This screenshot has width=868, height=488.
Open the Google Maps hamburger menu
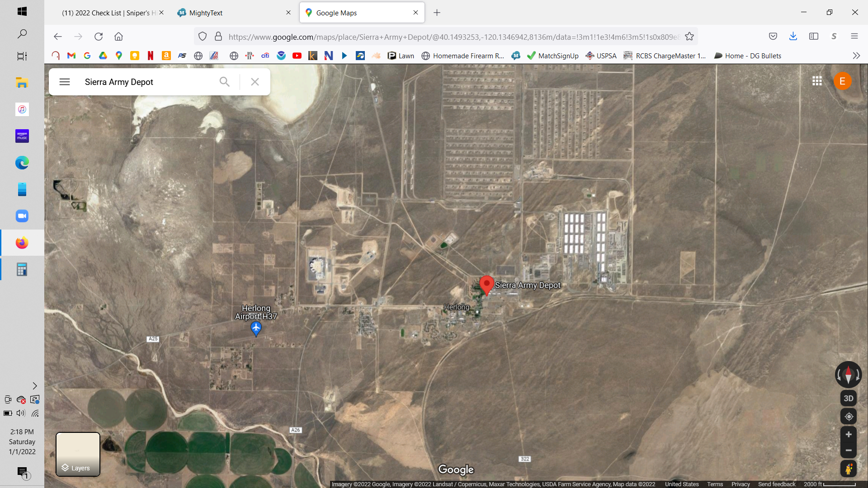(65, 82)
